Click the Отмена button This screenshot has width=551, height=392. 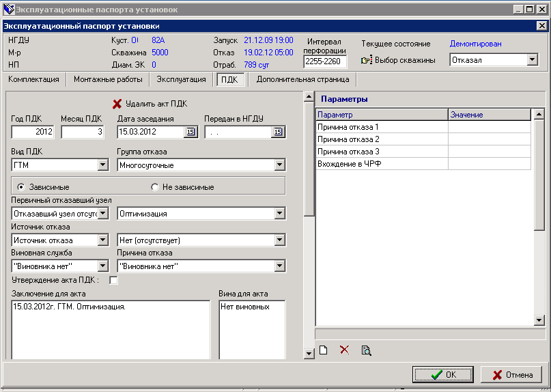click(x=512, y=375)
